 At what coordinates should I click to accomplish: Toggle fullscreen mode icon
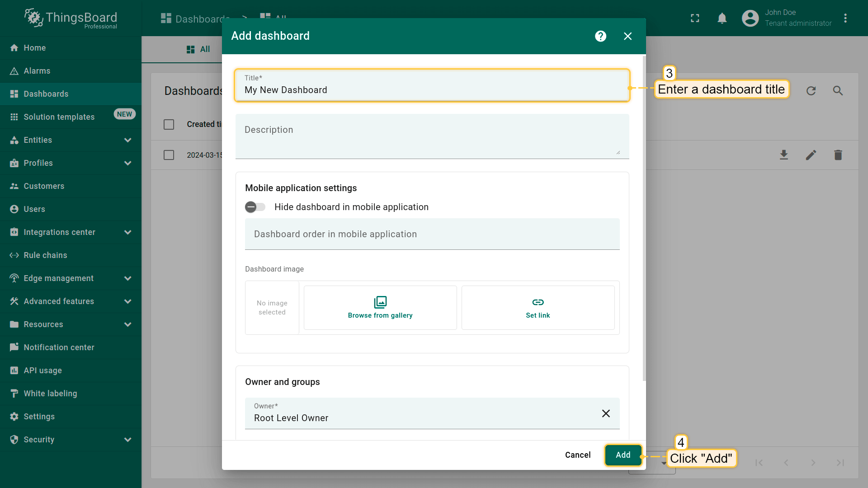[695, 18]
